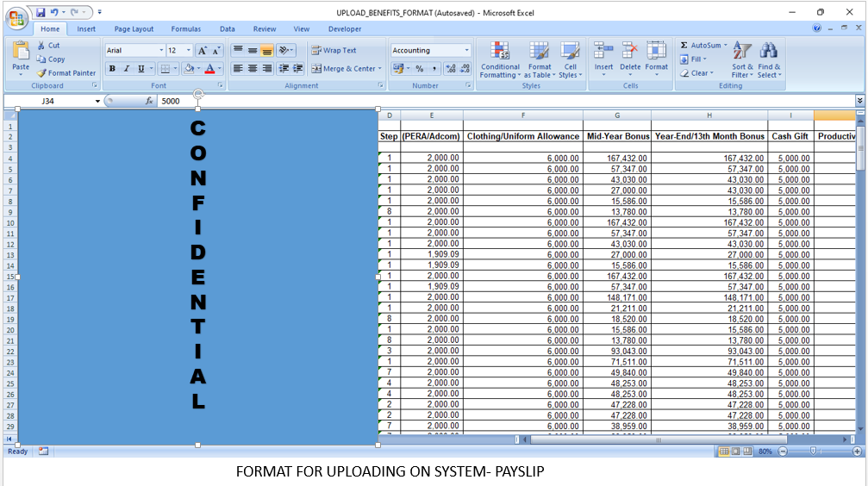This screenshot has width=868, height=486.
Task: Open Cell Styles gallery
Action: point(570,59)
